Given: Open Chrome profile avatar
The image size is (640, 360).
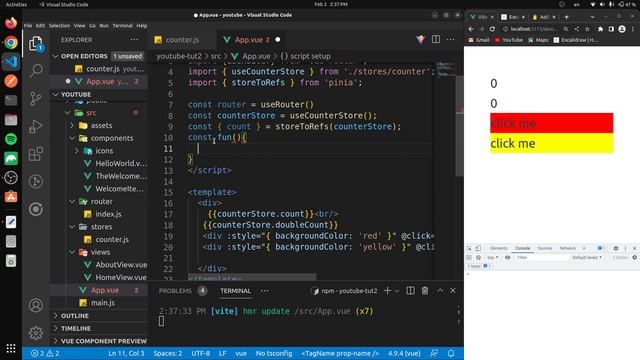Looking at the screenshot, I should [622, 29].
